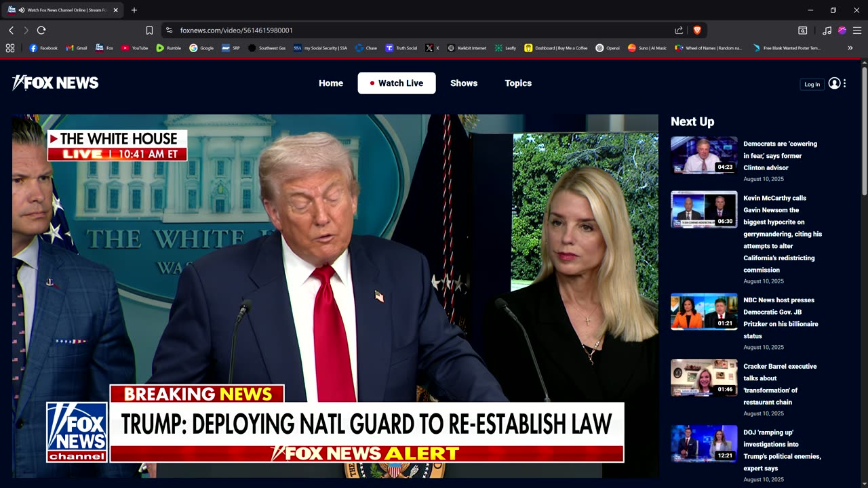Open the Shows nav item
Viewport: 868px width, 488px height.
(x=464, y=83)
